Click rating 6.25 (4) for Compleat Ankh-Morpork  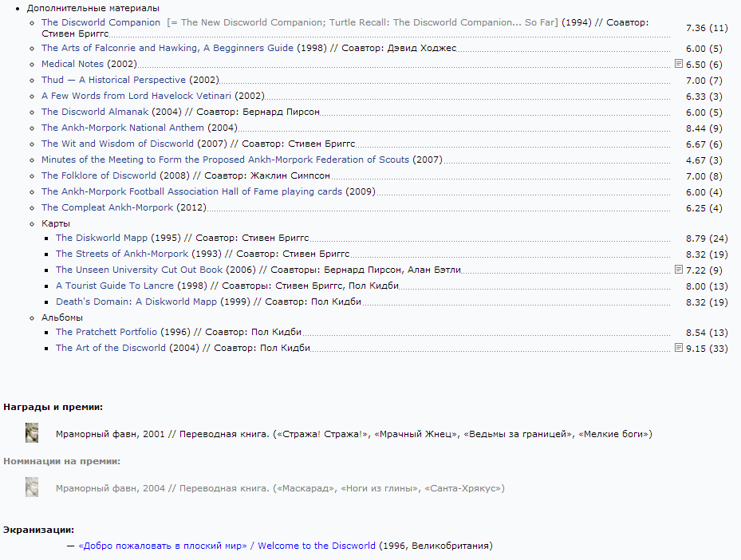pos(704,208)
